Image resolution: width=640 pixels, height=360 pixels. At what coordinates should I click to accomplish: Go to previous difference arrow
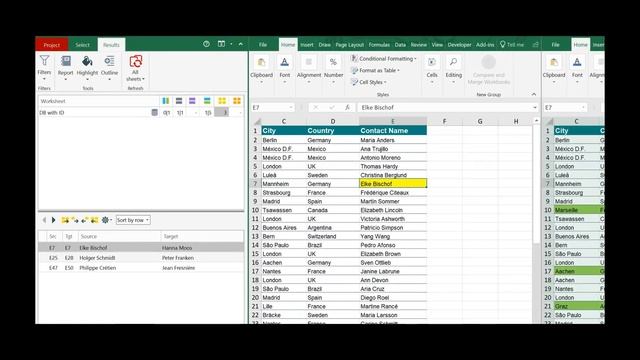pos(44,220)
